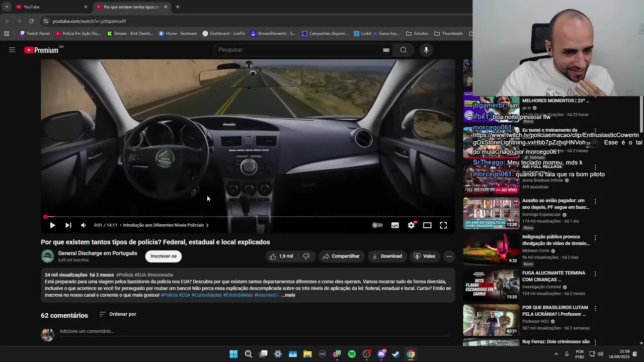This screenshot has width=644, height=362.
Task: Mute the video player volume
Action: 84,225
